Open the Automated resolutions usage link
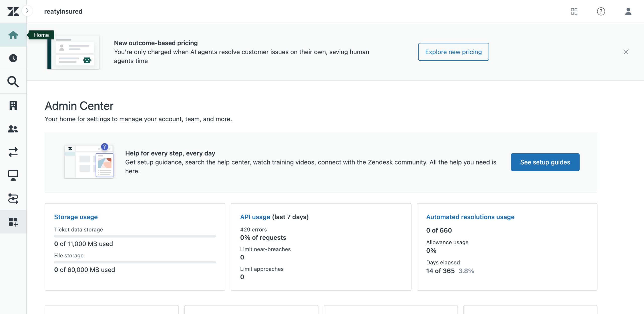This screenshot has height=314, width=644. tap(470, 217)
